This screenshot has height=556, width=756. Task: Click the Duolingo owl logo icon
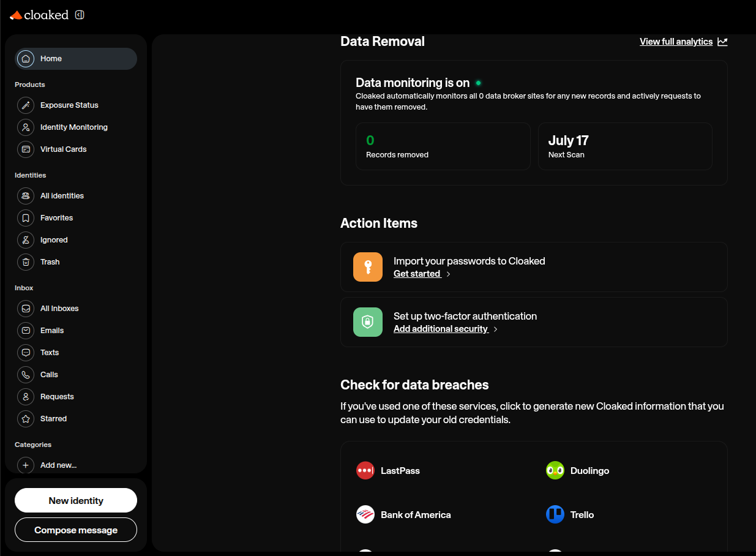coord(555,471)
